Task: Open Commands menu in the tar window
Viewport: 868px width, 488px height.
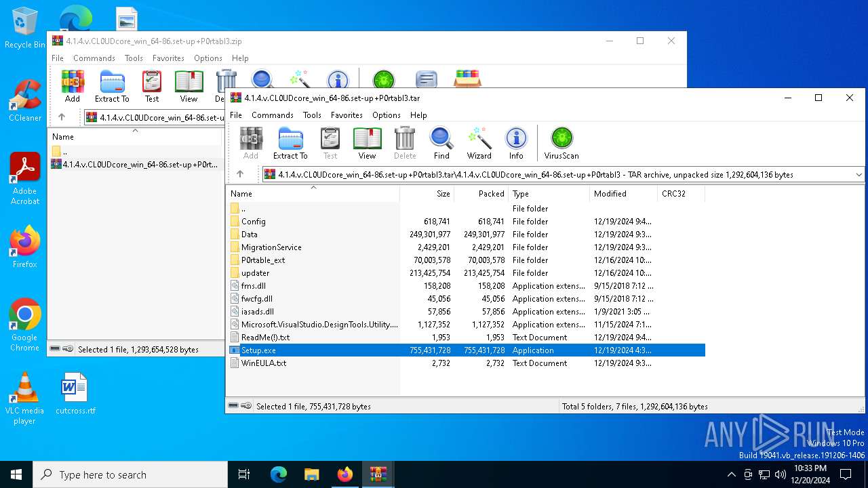Action: tap(273, 115)
